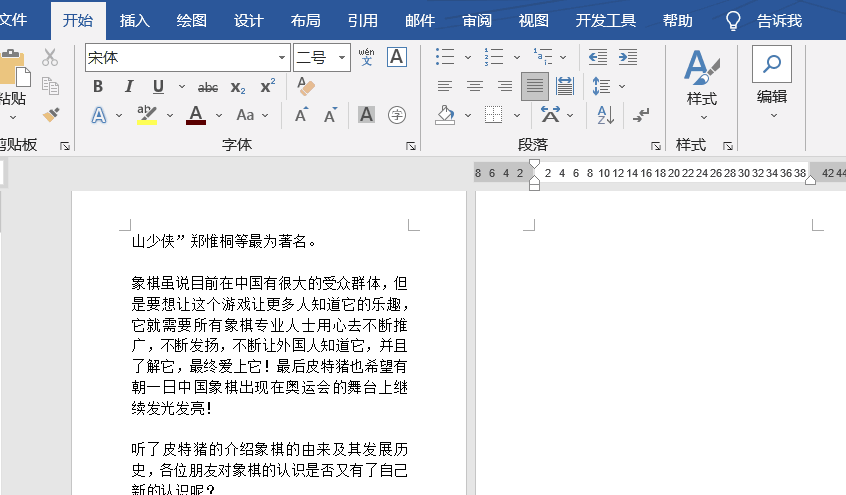Open Paragraph dialog launcher
846x495 pixels.
[x=656, y=146]
